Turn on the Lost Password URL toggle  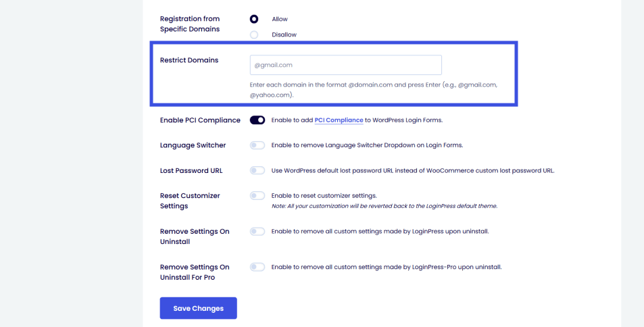[x=257, y=170]
